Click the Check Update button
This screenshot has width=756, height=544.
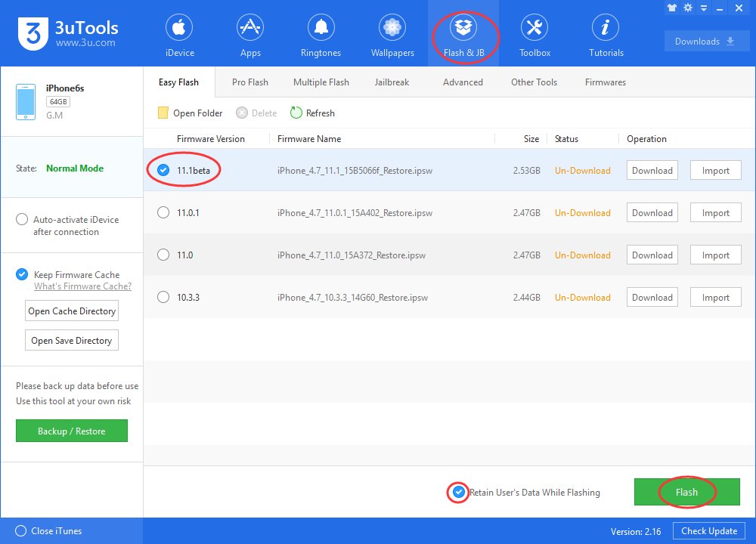pos(709,531)
